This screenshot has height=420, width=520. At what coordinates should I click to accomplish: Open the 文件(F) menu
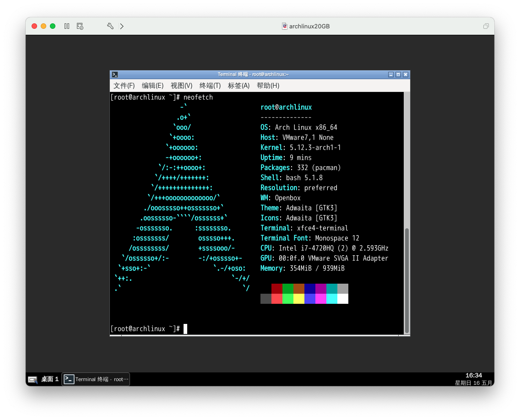click(x=124, y=86)
